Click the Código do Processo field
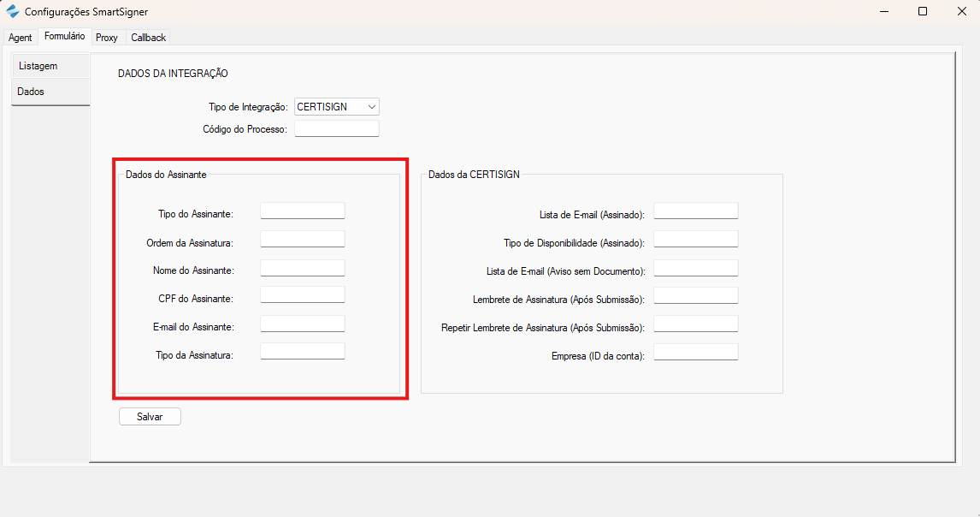 (x=336, y=128)
